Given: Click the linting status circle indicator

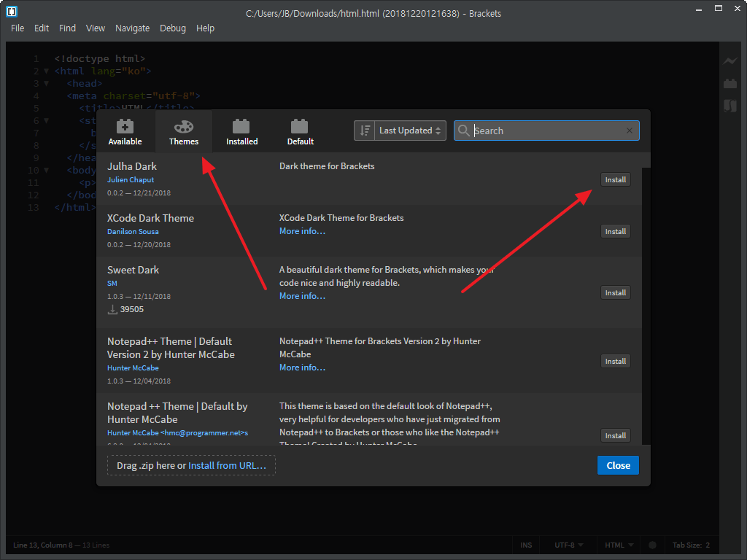Looking at the screenshot, I should coord(652,545).
